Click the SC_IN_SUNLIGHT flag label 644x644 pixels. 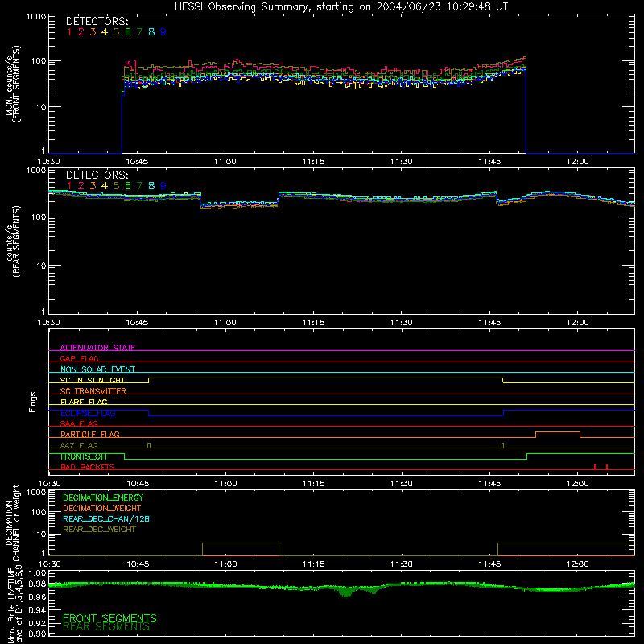pyautogui.click(x=93, y=380)
